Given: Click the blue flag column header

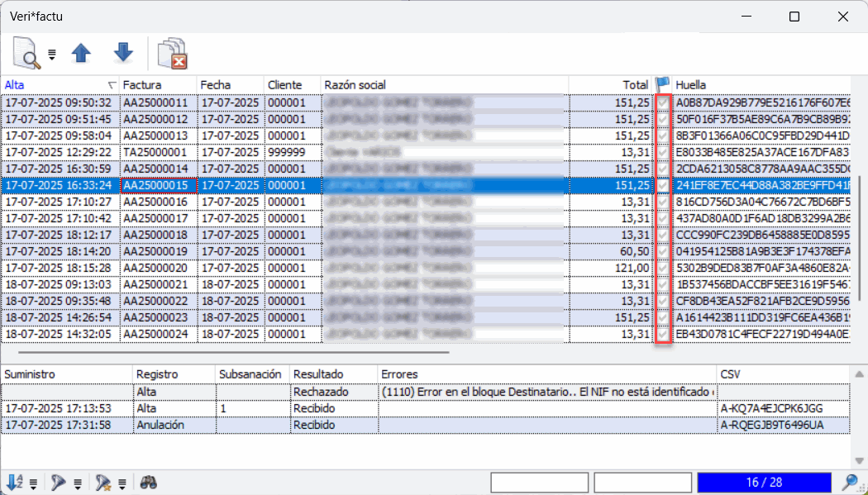Looking at the screenshot, I should pyautogui.click(x=662, y=84).
